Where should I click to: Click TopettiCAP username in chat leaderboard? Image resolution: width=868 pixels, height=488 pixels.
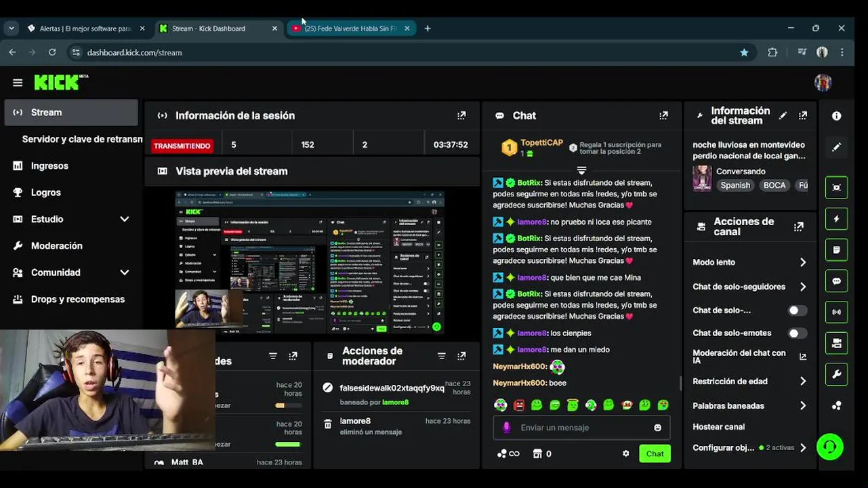(x=541, y=143)
